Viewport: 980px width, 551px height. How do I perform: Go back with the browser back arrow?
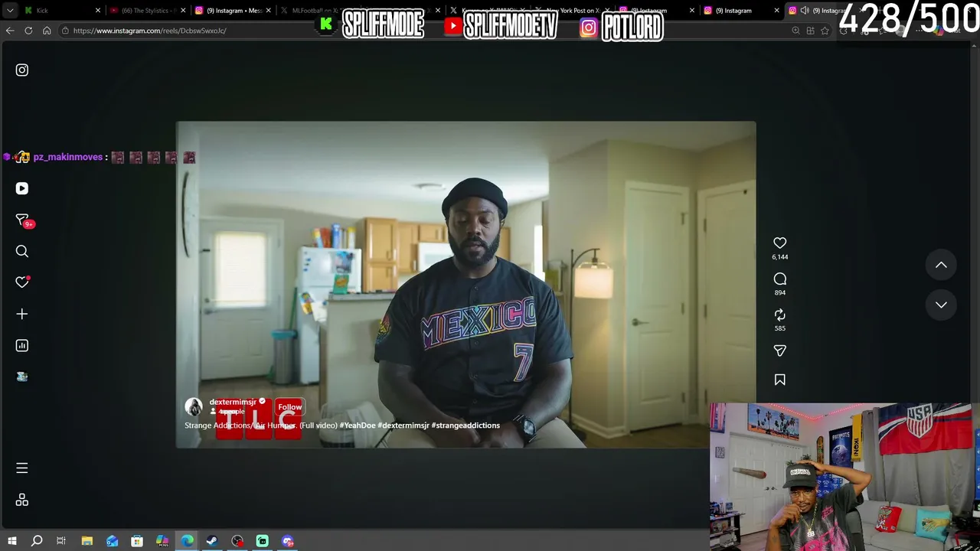(10, 31)
